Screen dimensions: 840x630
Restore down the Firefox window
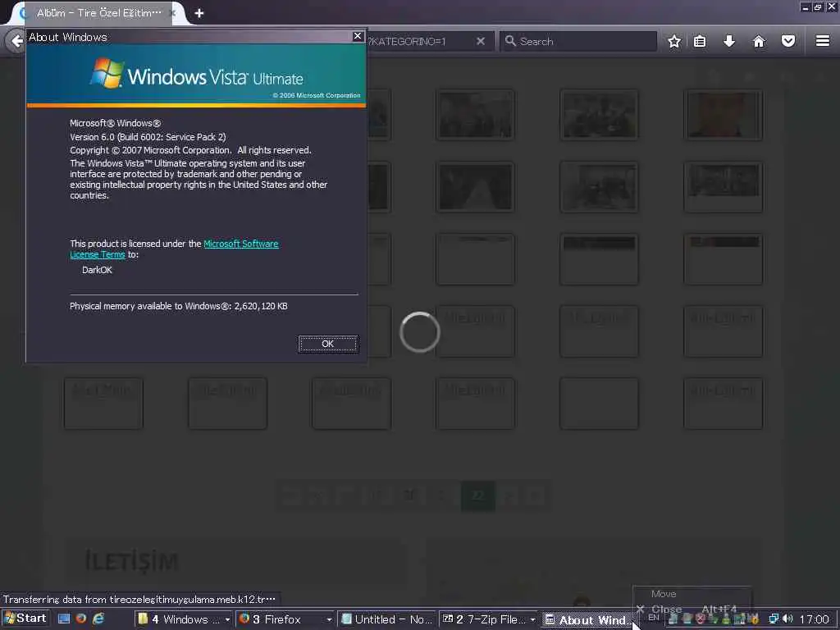818,7
